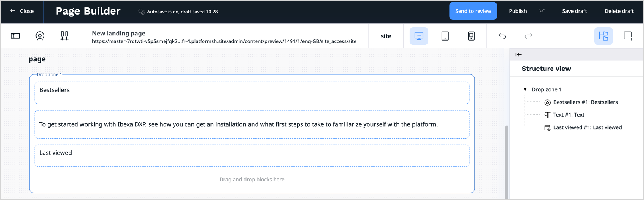Open the add block panel icon
The height and width of the screenshot is (200, 644).
click(628, 36)
